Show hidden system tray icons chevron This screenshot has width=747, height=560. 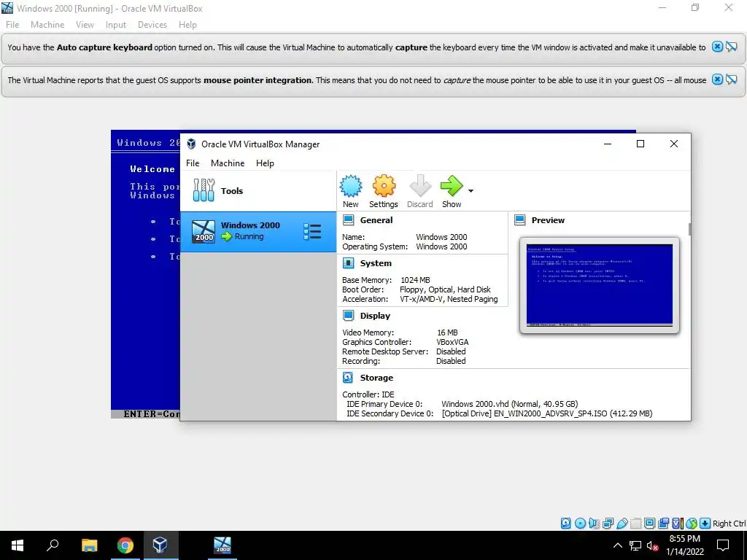click(617, 545)
